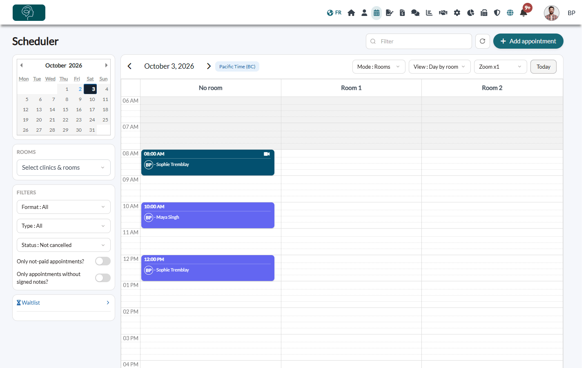Open Status: Not cancelled dropdown
The image size is (588, 368).
tap(64, 245)
